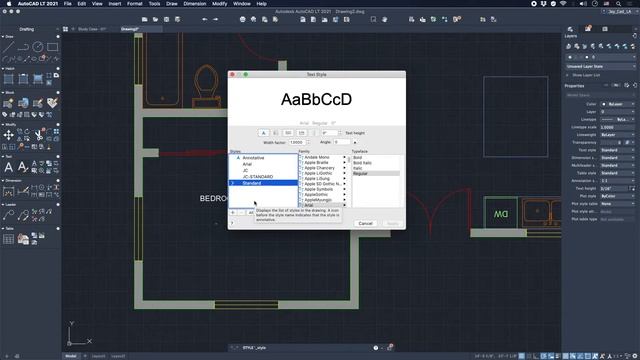Choose the Apple Chancery font family

tap(319, 168)
